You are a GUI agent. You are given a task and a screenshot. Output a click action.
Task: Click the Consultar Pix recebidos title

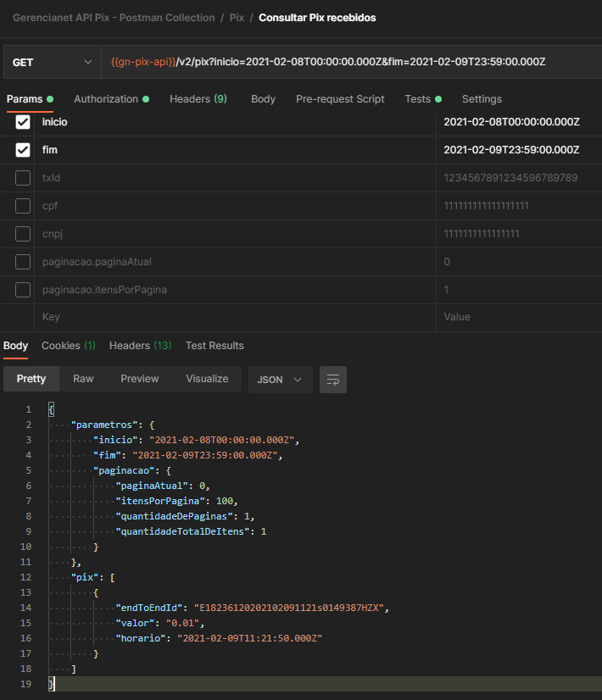pyautogui.click(x=317, y=18)
